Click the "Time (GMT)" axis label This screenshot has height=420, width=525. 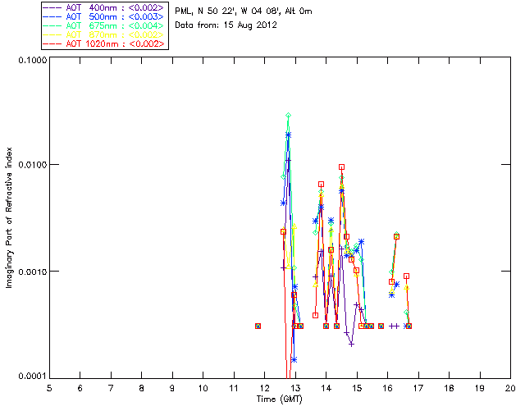click(x=280, y=399)
